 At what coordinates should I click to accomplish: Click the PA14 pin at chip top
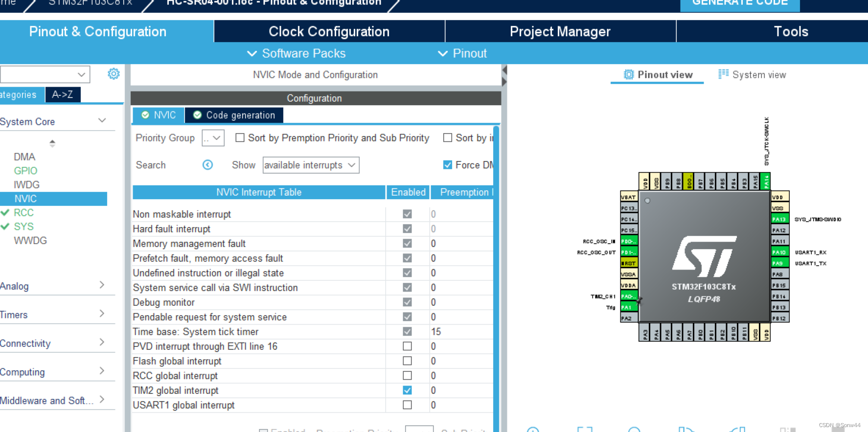point(766,182)
